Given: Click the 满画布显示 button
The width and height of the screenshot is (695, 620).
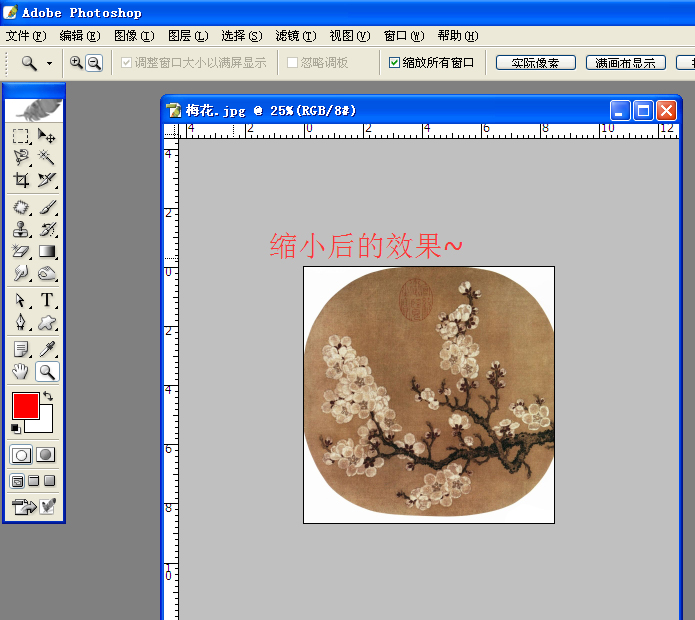Looking at the screenshot, I should click(x=625, y=63).
